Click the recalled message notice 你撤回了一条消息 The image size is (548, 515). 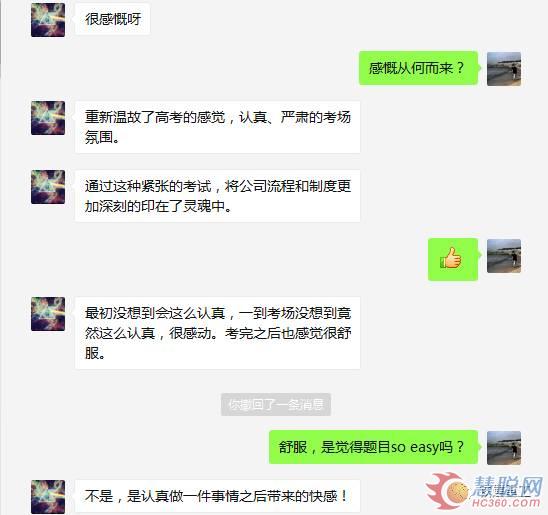[x=276, y=405]
